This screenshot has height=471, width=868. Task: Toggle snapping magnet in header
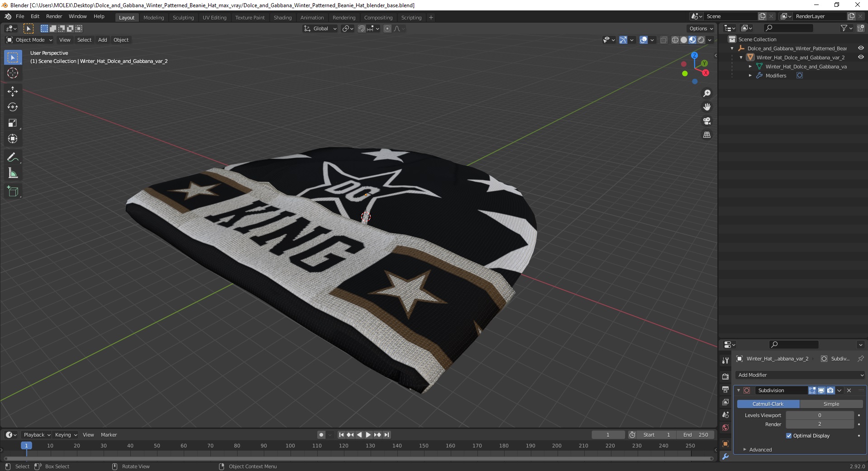click(x=362, y=29)
